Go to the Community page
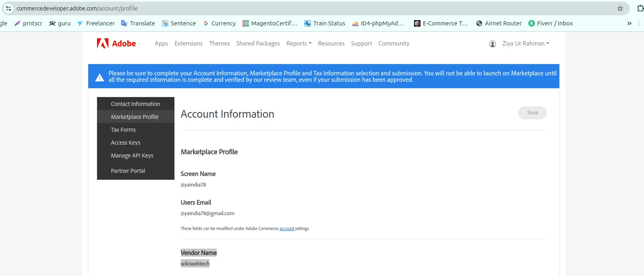 tap(394, 44)
